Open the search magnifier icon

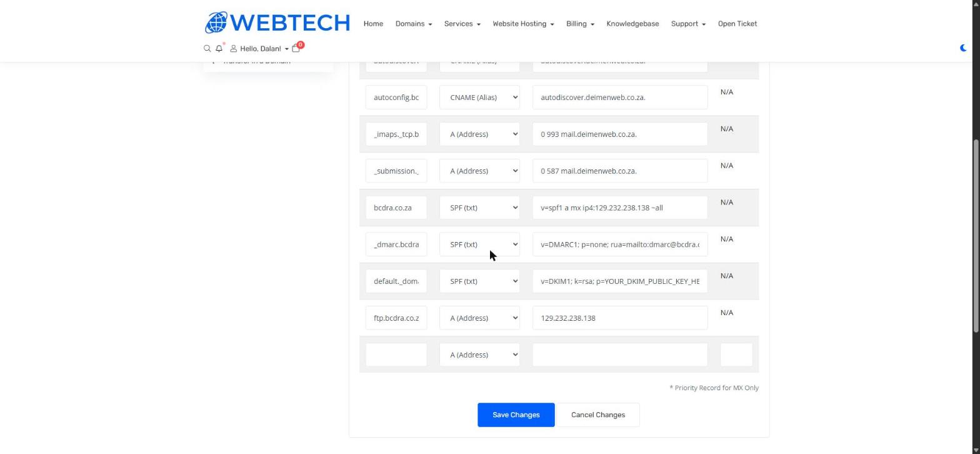[x=207, y=48]
